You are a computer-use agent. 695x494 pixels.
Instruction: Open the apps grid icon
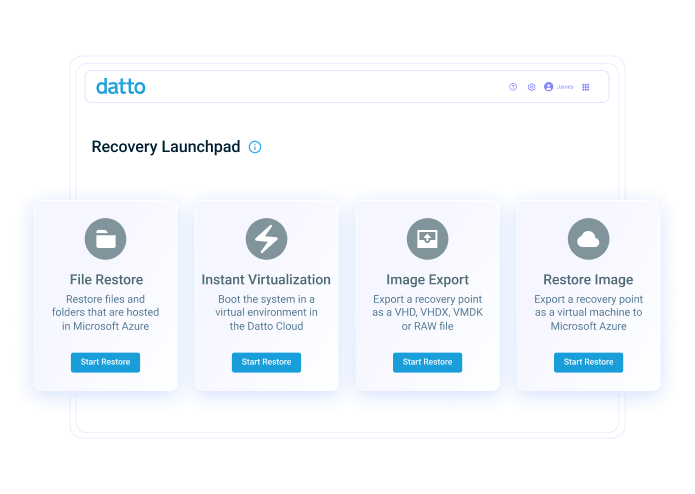[x=586, y=87]
